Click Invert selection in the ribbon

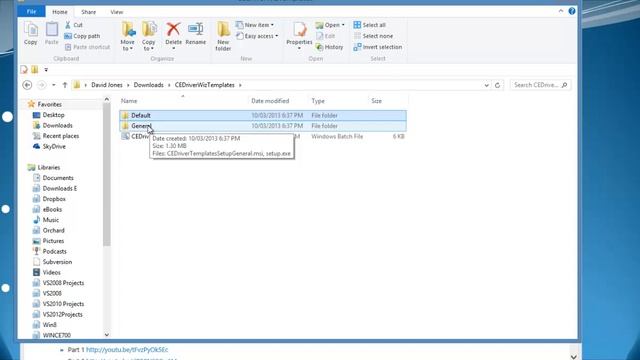point(378,47)
